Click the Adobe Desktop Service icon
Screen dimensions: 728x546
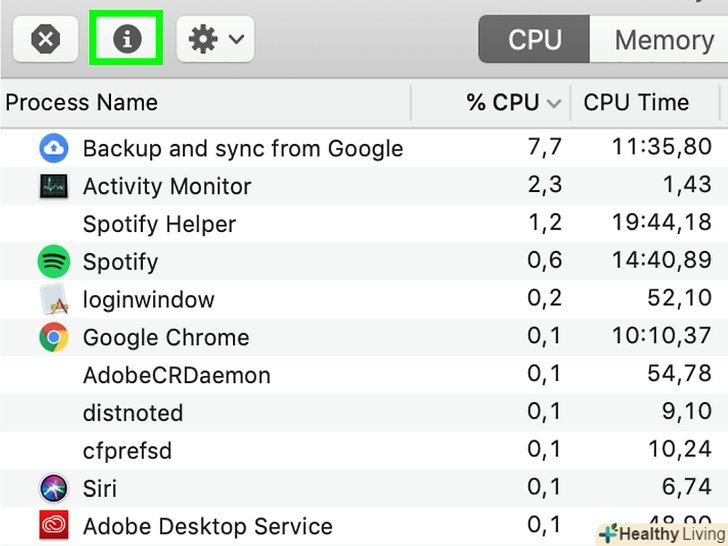pyautogui.click(x=53, y=526)
